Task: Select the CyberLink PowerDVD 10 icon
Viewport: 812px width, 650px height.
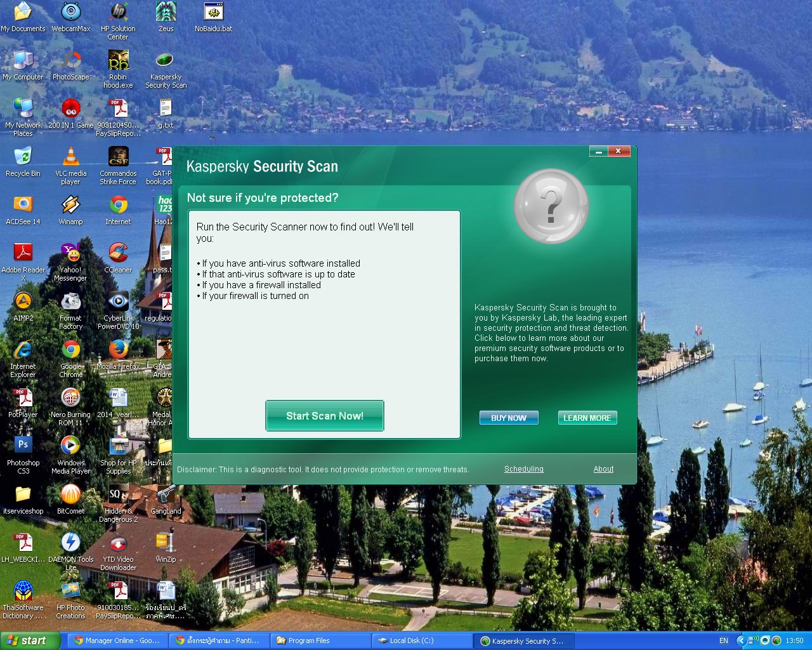Action: [118, 310]
